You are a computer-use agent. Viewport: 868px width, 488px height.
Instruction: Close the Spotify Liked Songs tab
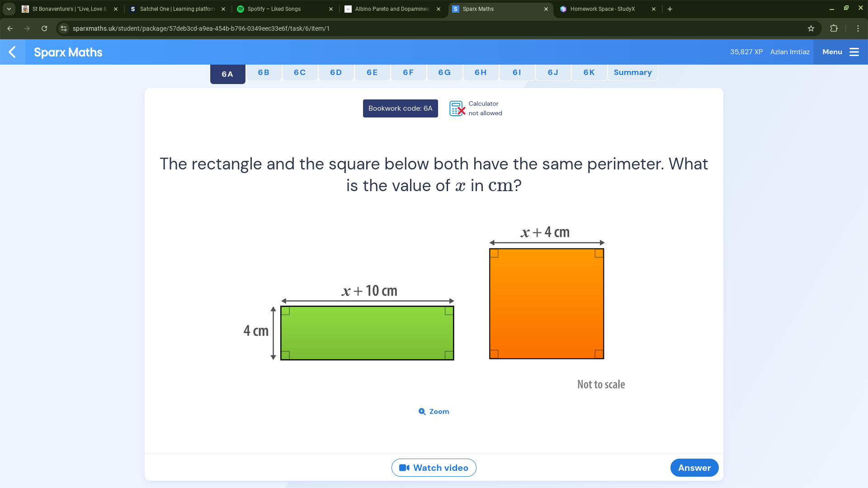click(331, 9)
